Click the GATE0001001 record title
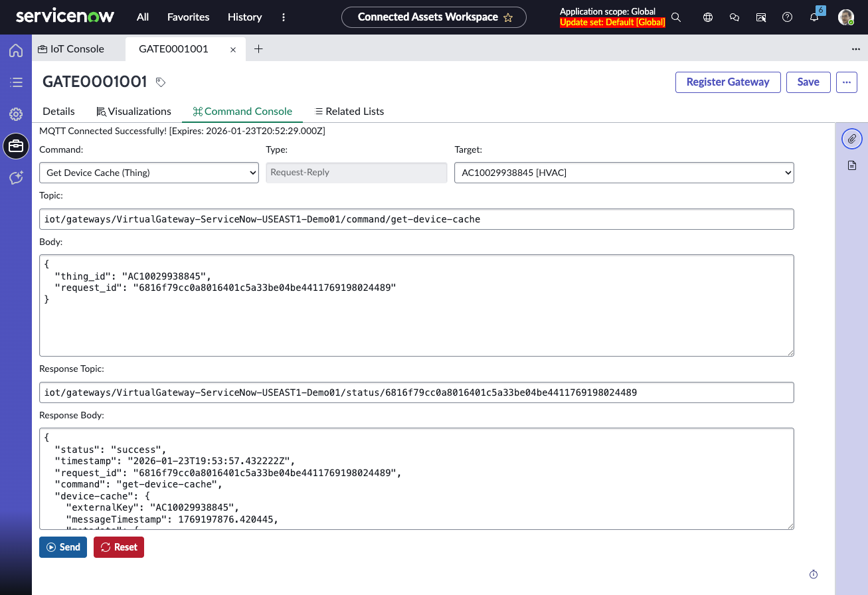 (94, 82)
